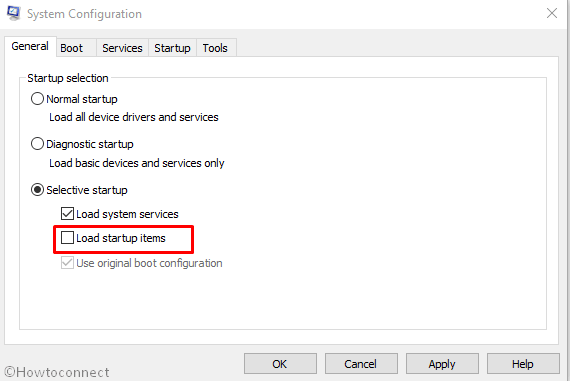
Task: Open Help for System Configuration
Action: click(x=523, y=364)
